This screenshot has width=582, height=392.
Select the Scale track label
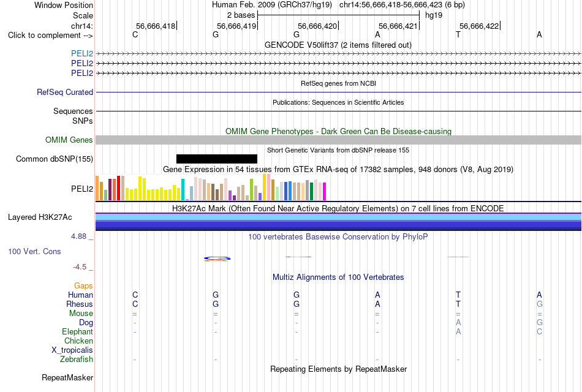pos(83,15)
